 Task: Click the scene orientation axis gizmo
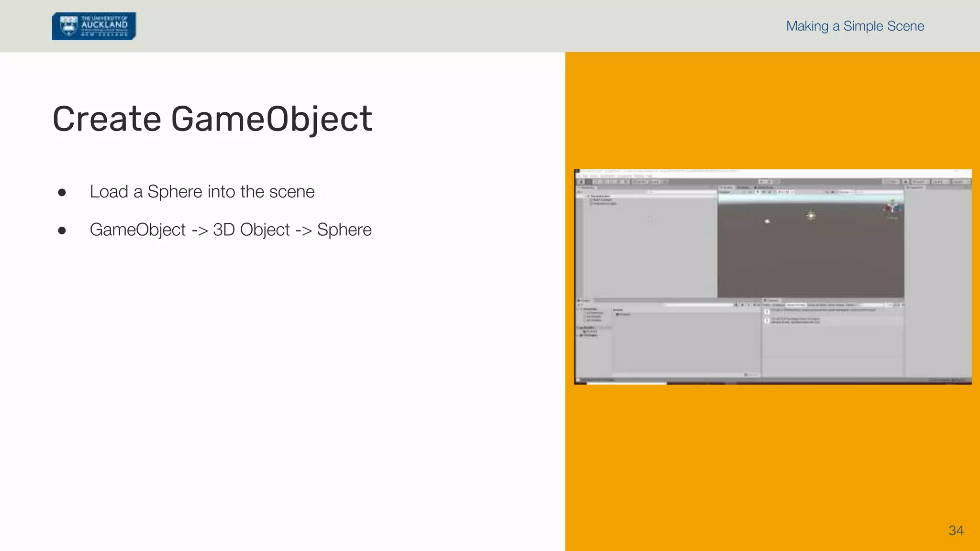[x=893, y=208]
